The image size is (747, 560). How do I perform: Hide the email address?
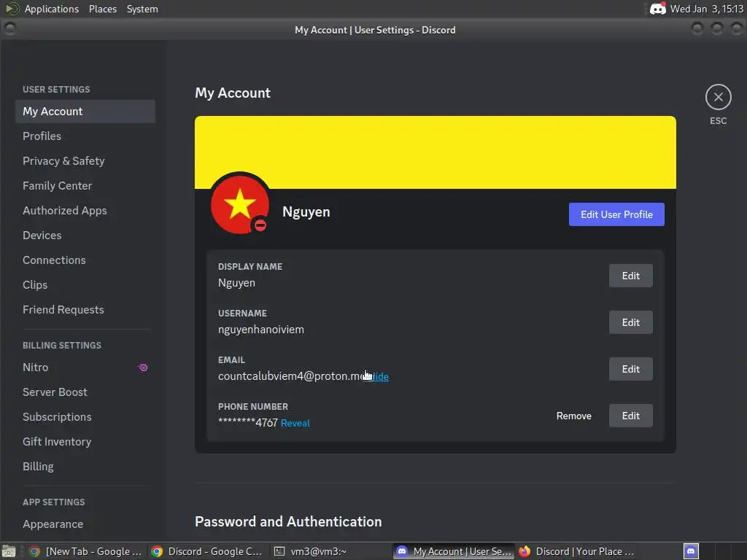379,376
